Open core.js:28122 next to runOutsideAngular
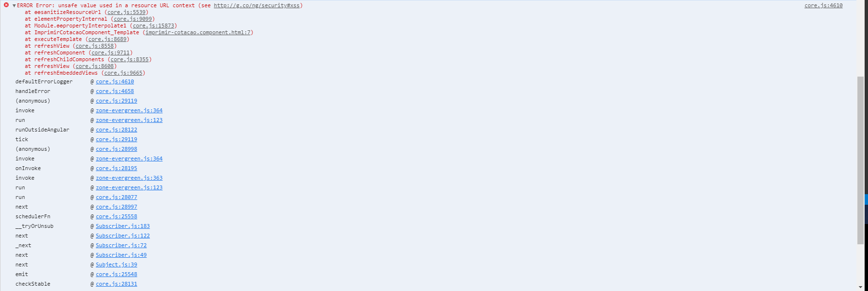 tap(116, 130)
